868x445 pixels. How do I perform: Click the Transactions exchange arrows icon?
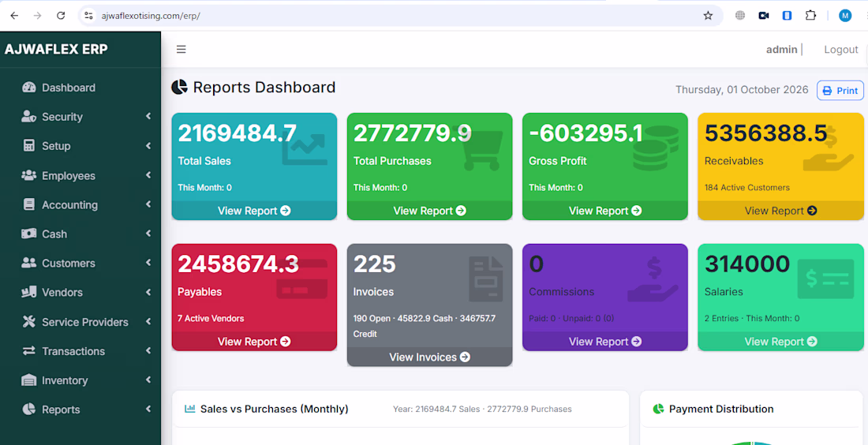tap(28, 351)
